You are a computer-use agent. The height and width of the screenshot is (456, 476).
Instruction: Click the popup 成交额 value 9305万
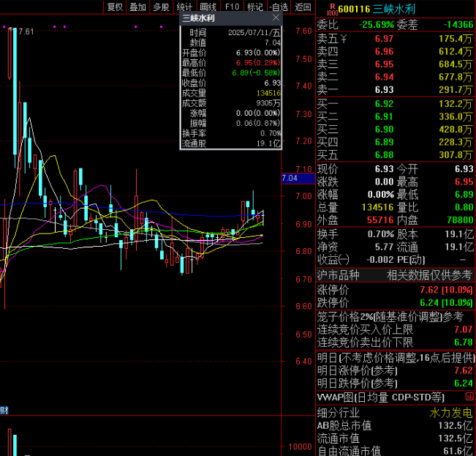click(268, 103)
